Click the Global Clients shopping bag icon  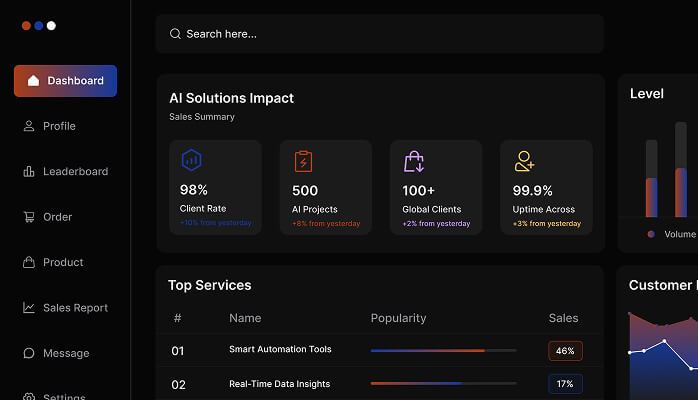click(413, 161)
